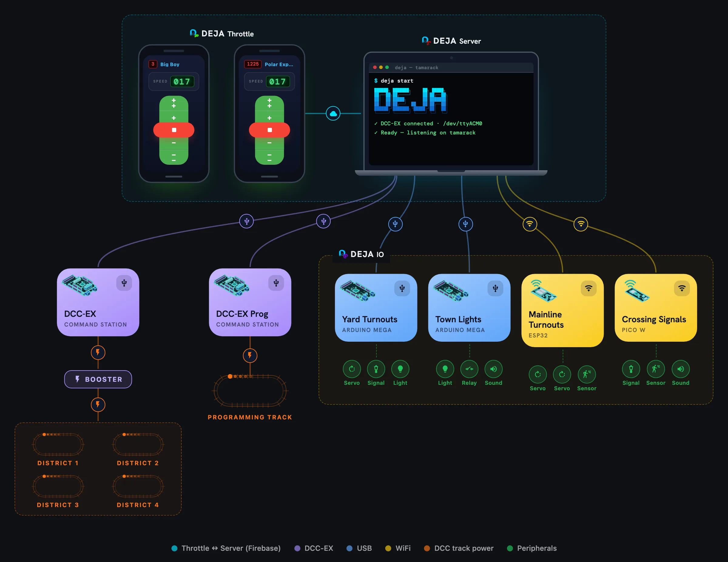Tap single-minus slow down on Polar Express throttle

(269, 143)
